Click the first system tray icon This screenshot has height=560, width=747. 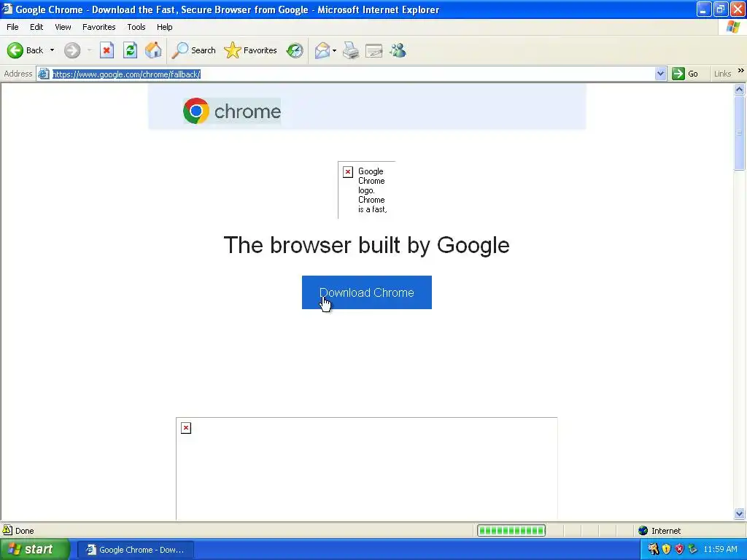coord(653,550)
